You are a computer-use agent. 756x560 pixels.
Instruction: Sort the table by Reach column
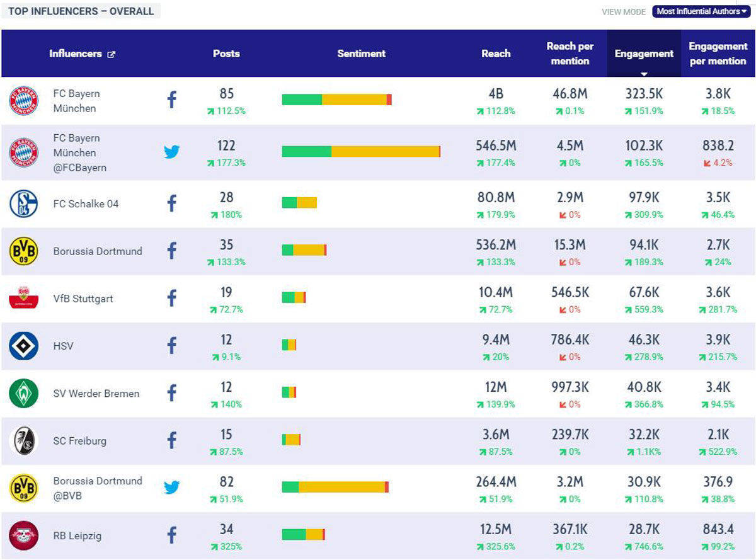(x=496, y=54)
